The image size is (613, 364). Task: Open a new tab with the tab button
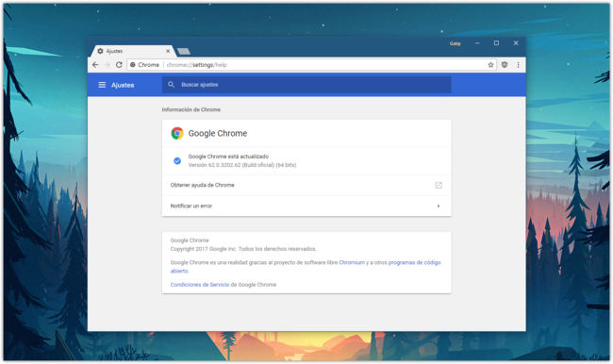pos(183,51)
